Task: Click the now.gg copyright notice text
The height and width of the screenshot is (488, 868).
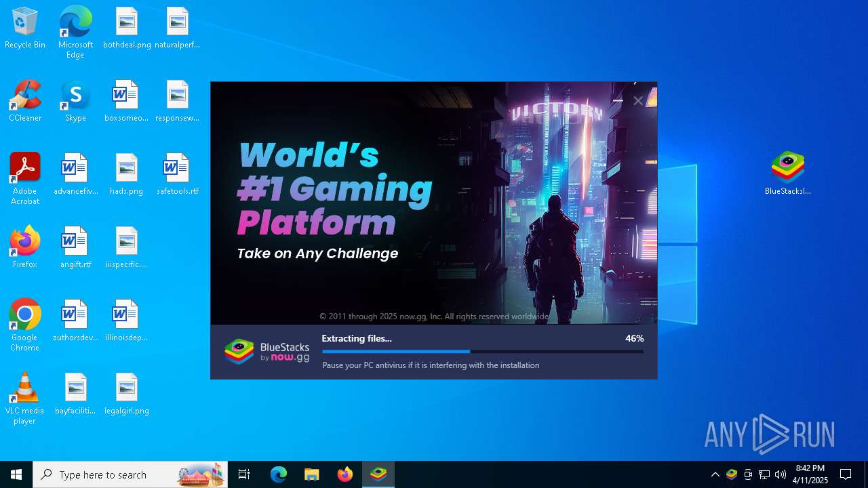Action: pyautogui.click(x=434, y=317)
